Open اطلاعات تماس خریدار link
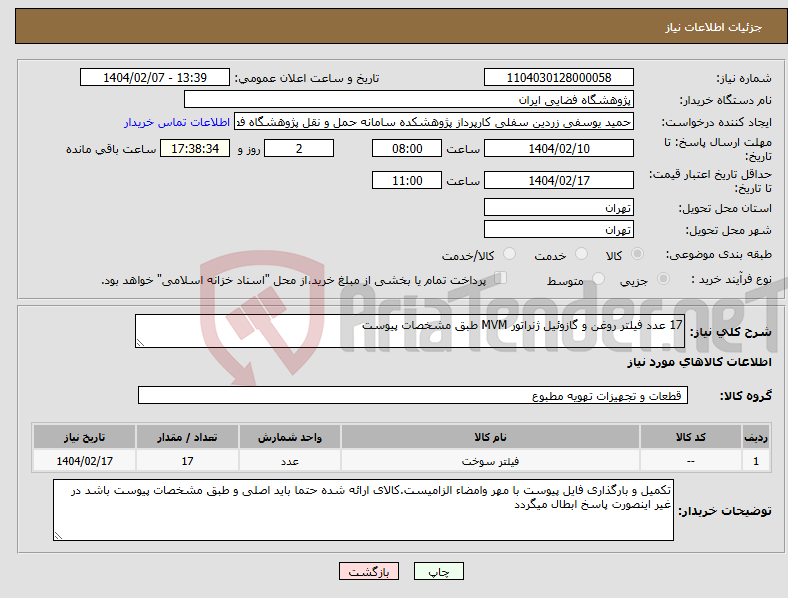 tap(177, 122)
